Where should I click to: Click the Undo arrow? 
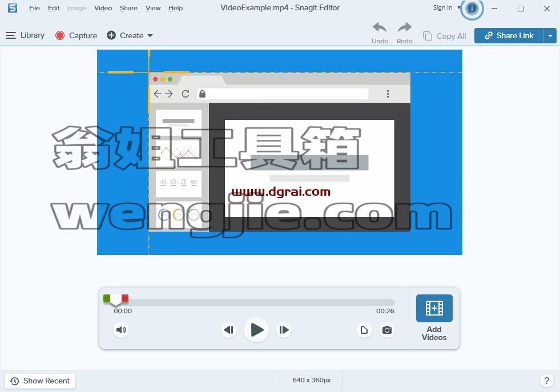point(380,33)
